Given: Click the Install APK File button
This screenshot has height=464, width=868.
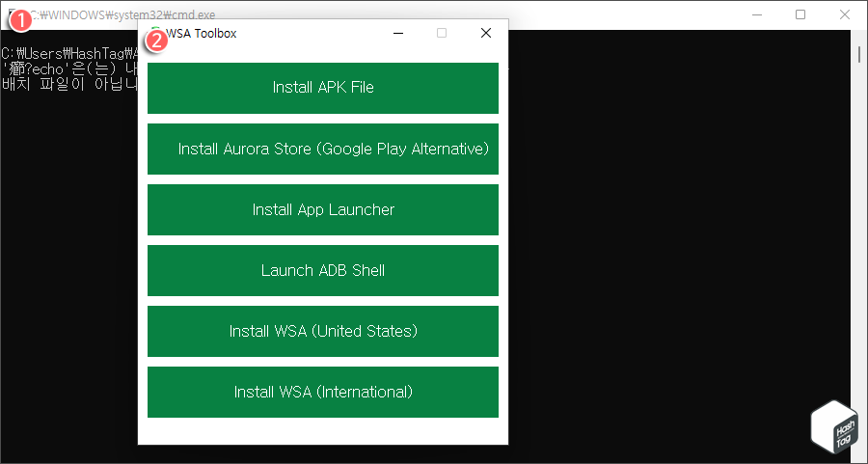Looking at the screenshot, I should coord(323,88).
